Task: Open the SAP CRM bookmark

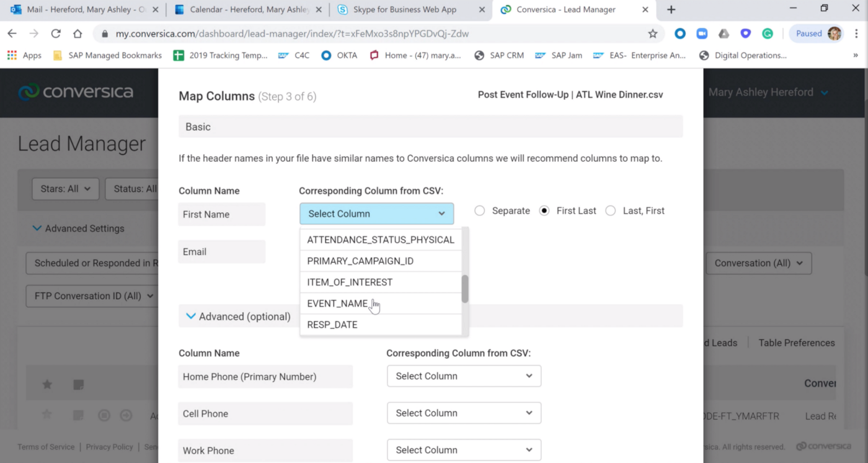Action: click(x=499, y=55)
